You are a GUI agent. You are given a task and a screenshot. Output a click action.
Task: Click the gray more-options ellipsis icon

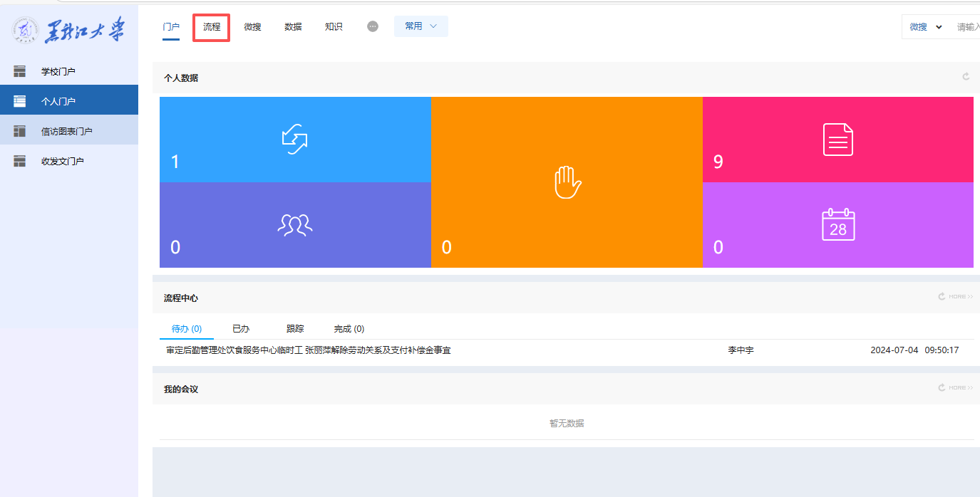pyautogui.click(x=373, y=26)
